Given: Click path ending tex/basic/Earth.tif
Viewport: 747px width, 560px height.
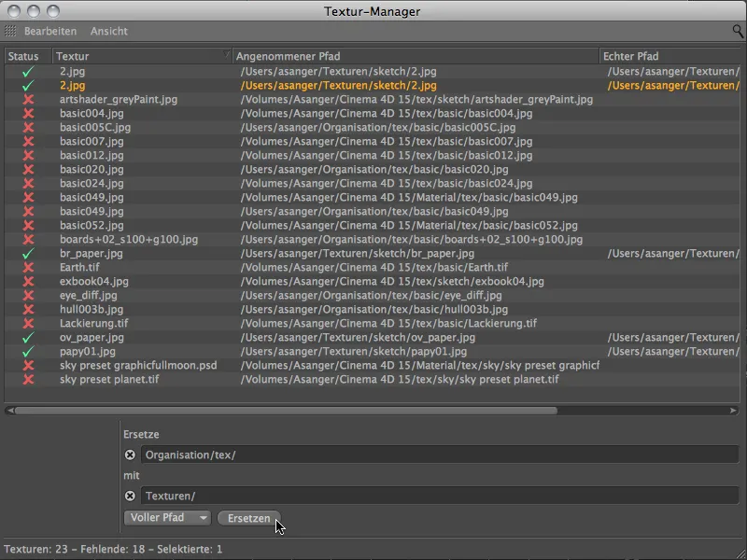Looking at the screenshot, I should tap(374, 267).
